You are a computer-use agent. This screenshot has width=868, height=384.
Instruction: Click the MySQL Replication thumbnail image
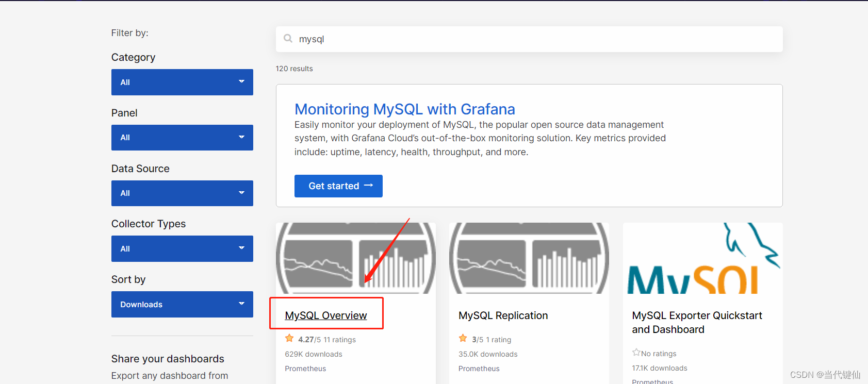[x=529, y=258]
